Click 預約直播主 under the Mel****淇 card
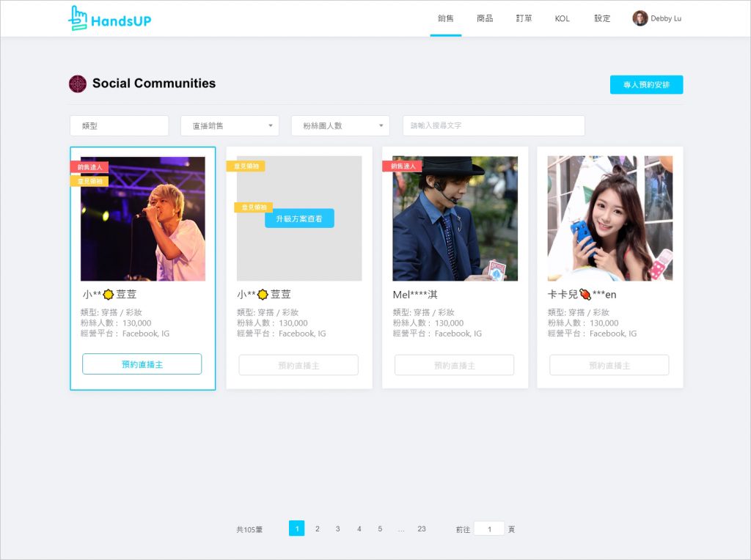Viewport: 751px width, 560px height. [x=455, y=365]
